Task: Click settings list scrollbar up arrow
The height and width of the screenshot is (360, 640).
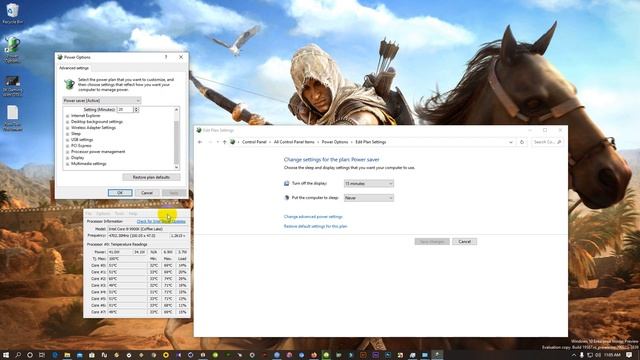Action: [176, 109]
